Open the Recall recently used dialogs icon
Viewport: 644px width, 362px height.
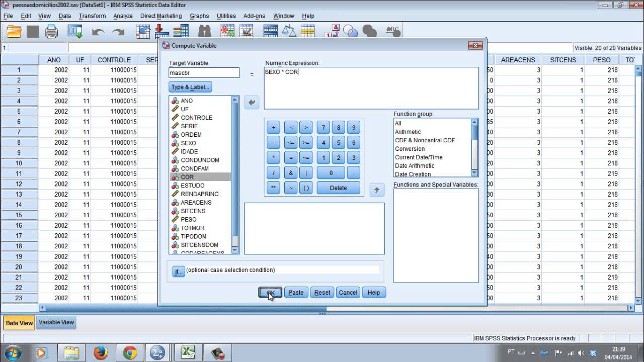pos(75,32)
